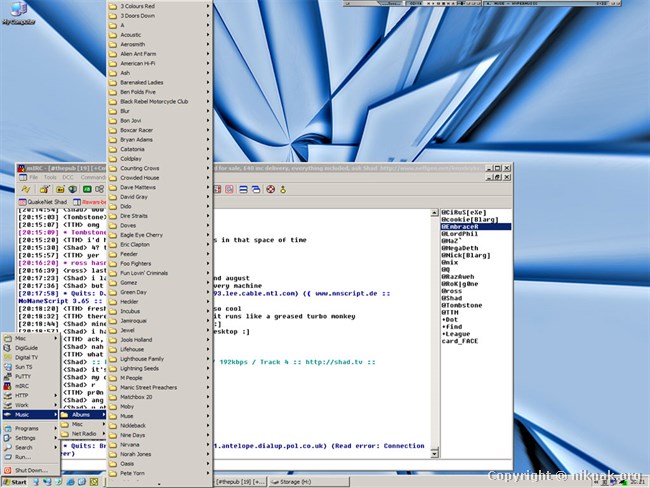Open the 3 Doors Down folder

click(x=160, y=16)
